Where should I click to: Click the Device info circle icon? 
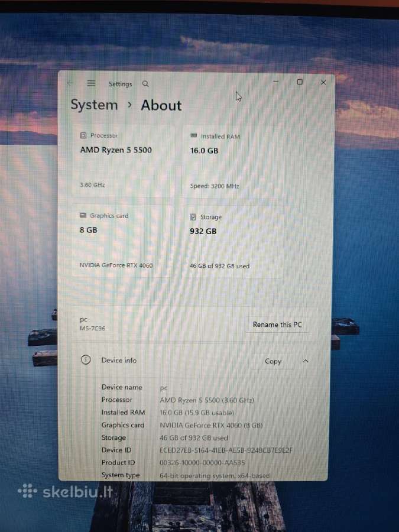click(86, 359)
